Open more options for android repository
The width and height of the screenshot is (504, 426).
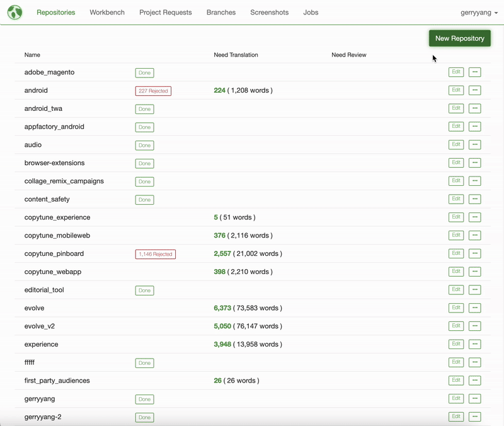pyautogui.click(x=475, y=90)
